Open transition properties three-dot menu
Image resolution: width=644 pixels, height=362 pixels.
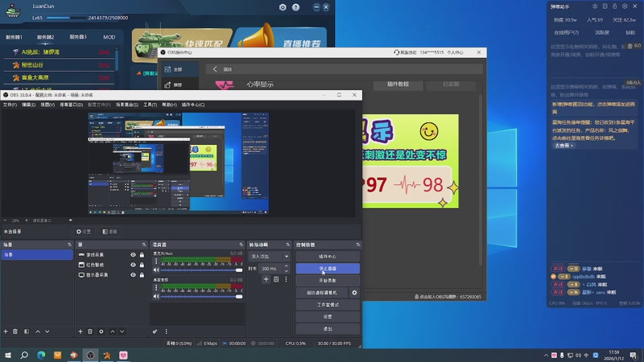(286, 279)
